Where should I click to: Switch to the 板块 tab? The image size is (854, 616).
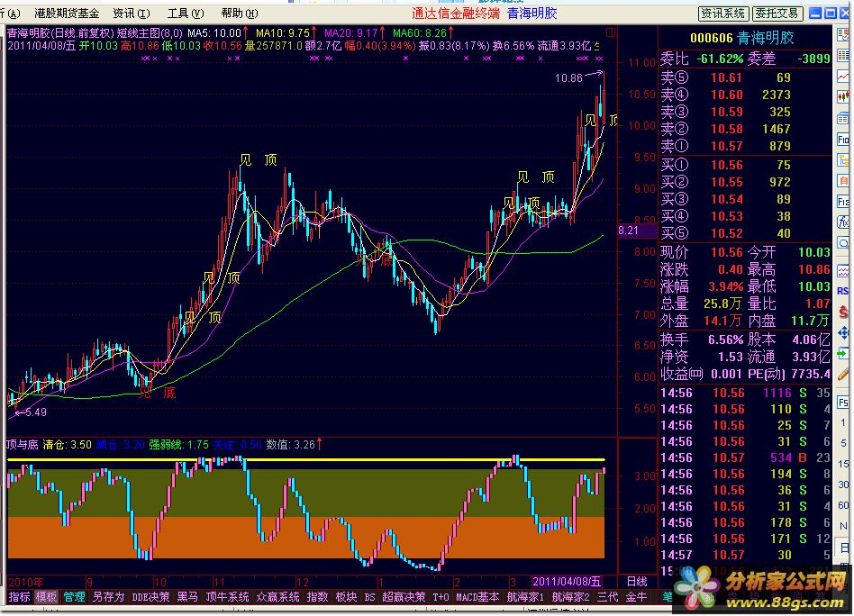point(347,597)
